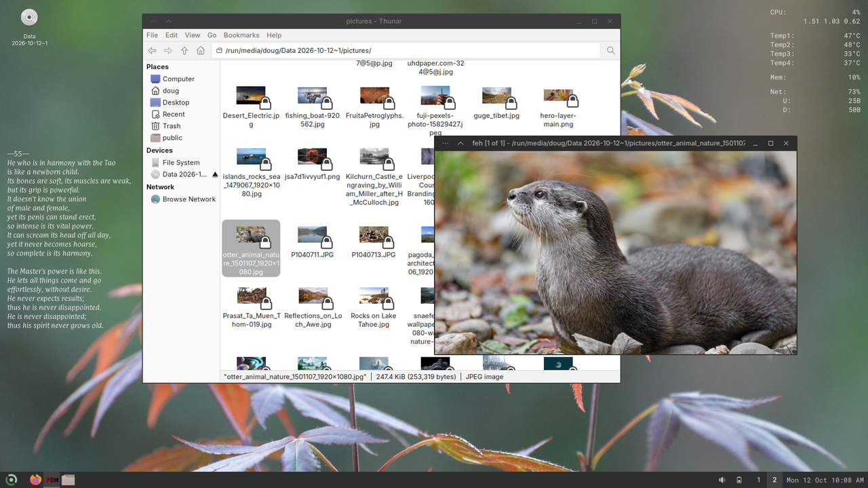Open feh window menu (three dots)
868x488 pixels.
click(446, 143)
